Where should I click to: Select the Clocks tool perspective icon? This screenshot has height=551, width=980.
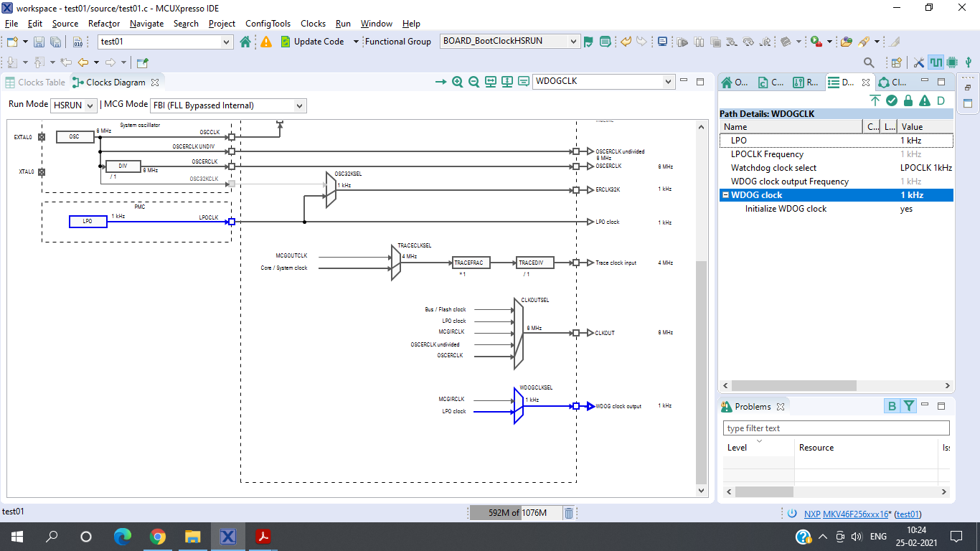[936, 62]
